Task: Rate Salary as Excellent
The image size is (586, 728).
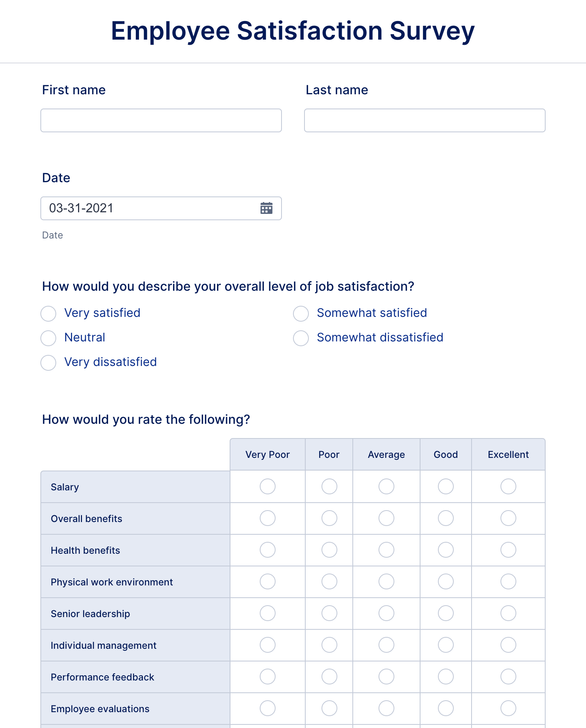Action: click(x=508, y=486)
